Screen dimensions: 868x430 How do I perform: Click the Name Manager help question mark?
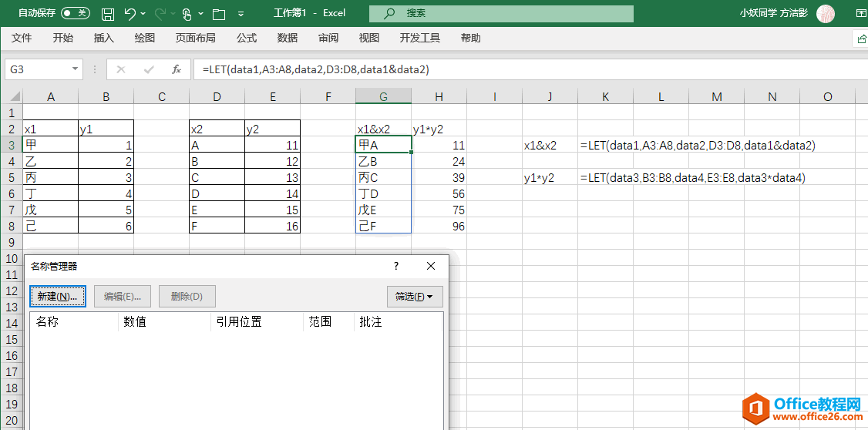point(396,266)
